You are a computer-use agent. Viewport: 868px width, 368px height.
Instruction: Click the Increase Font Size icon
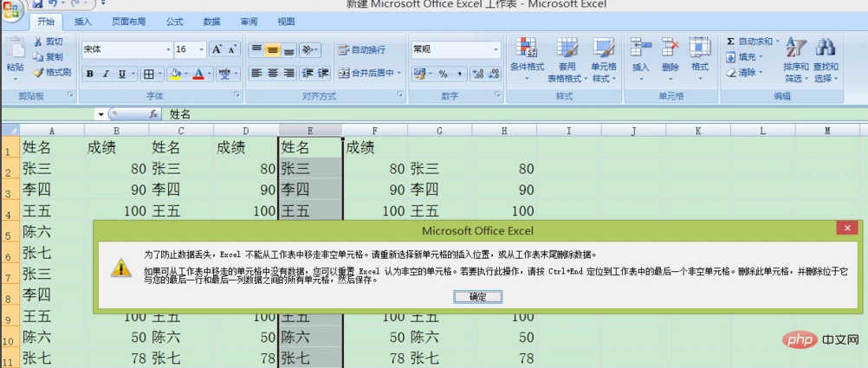coord(217,49)
